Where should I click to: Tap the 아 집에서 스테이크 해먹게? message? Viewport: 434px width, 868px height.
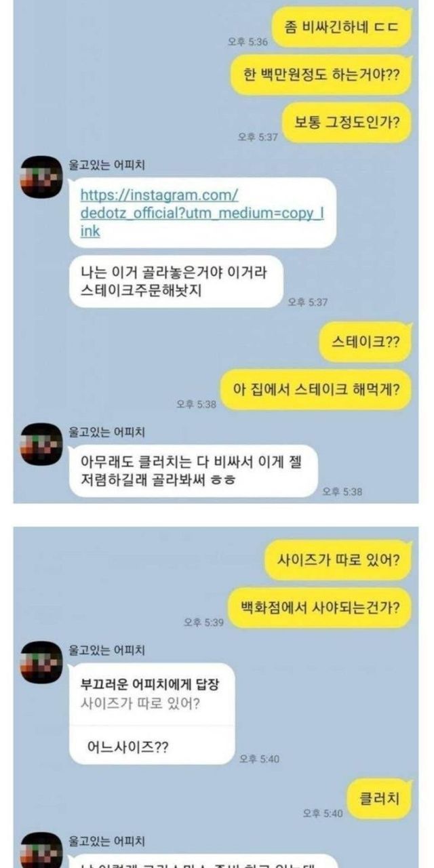pos(317,389)
